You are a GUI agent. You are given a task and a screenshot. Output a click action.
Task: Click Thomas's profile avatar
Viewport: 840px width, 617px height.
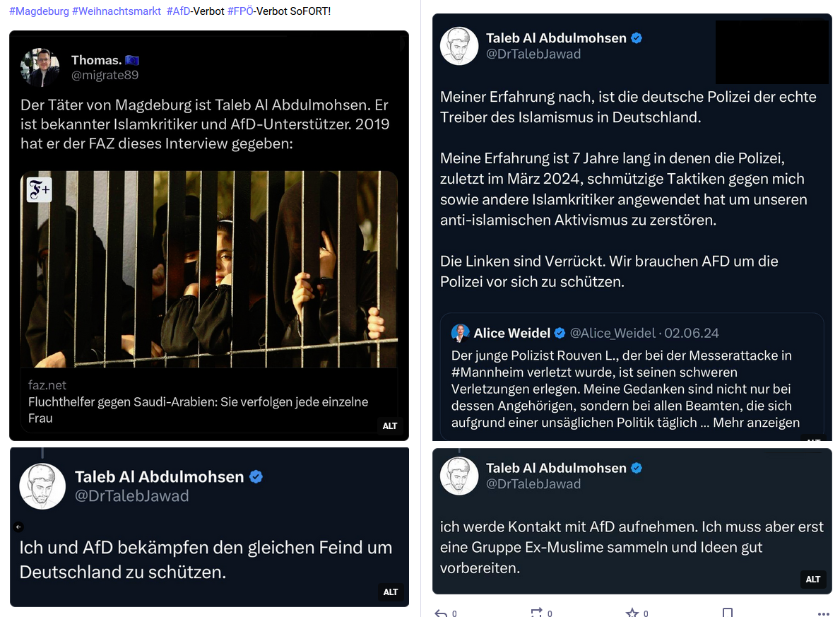pyautogui.click(x=40, y=67)
